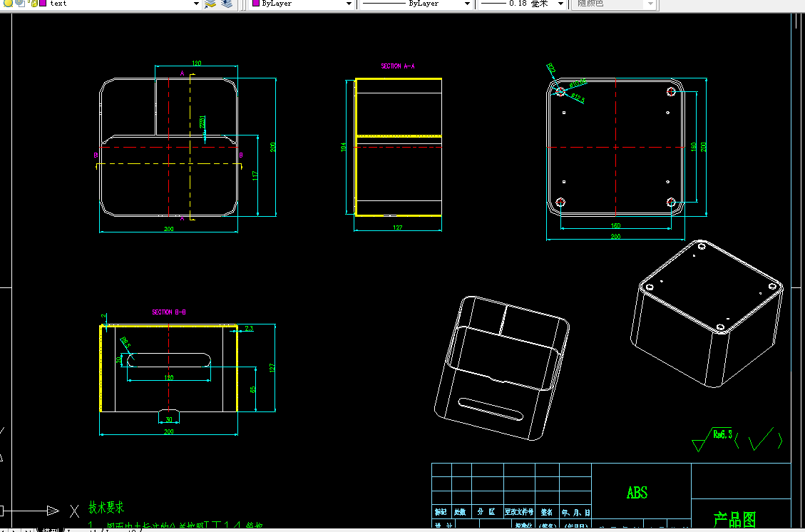
Task: Select the 85 dimension in section B-B
Action: click(x=252, y=389)
